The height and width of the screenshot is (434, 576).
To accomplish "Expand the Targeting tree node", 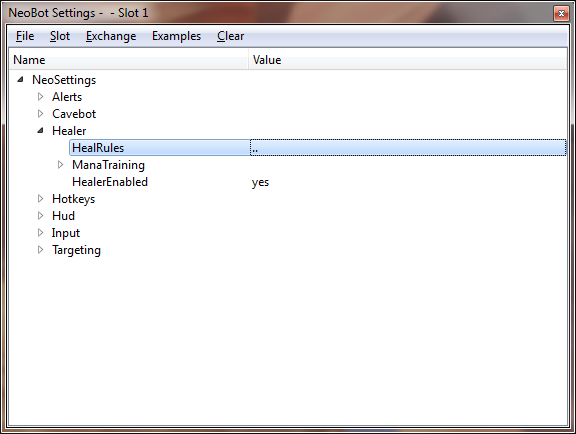I will (40, 250).
